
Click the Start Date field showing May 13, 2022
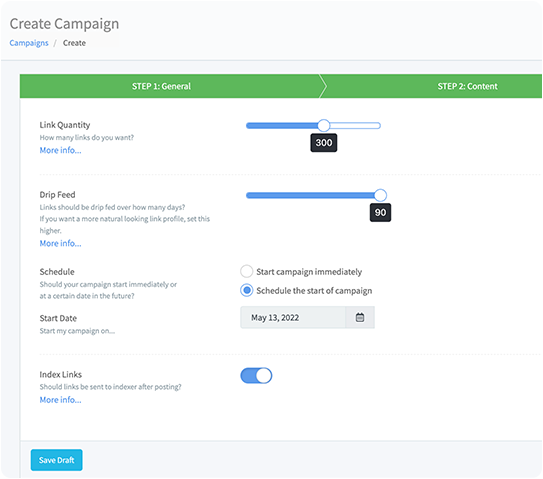(x=293, y=317)
